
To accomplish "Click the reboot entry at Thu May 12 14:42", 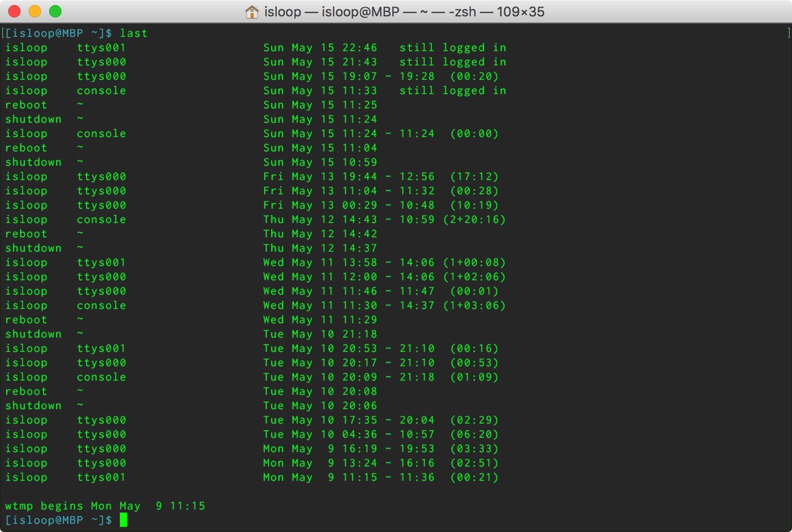I will (191, 234).
